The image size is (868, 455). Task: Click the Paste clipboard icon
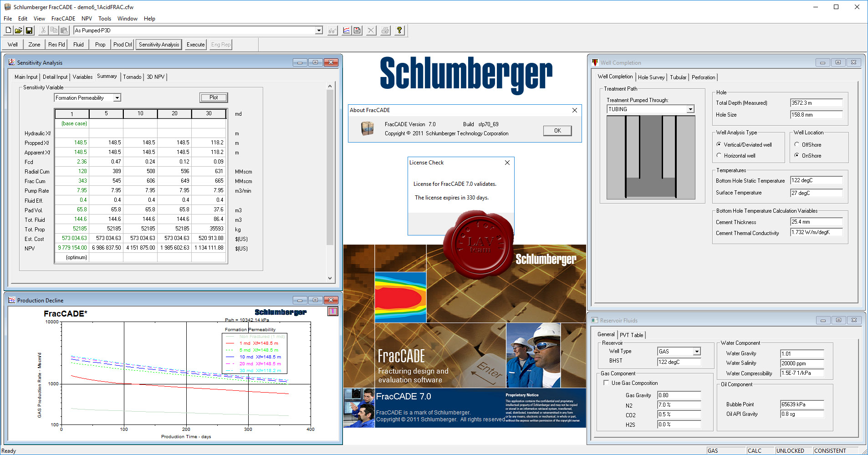pyautogui.click(x=64, y=31)
